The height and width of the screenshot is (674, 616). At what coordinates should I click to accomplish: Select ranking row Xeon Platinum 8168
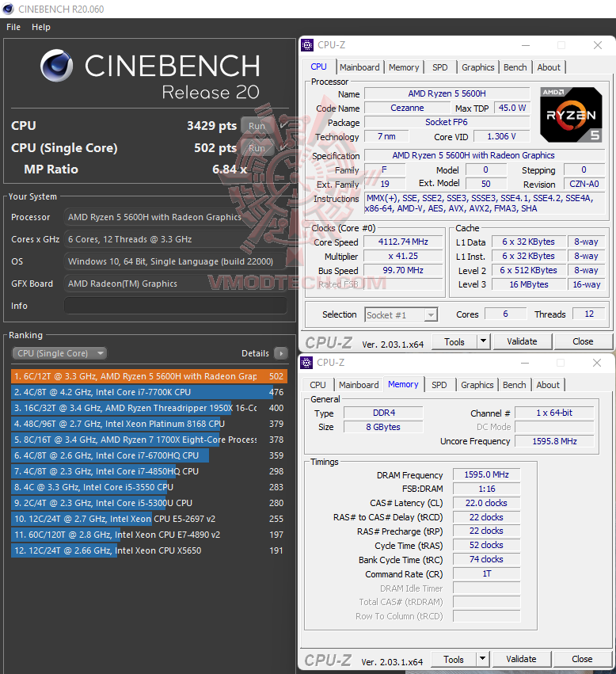(x=149, y=424)
